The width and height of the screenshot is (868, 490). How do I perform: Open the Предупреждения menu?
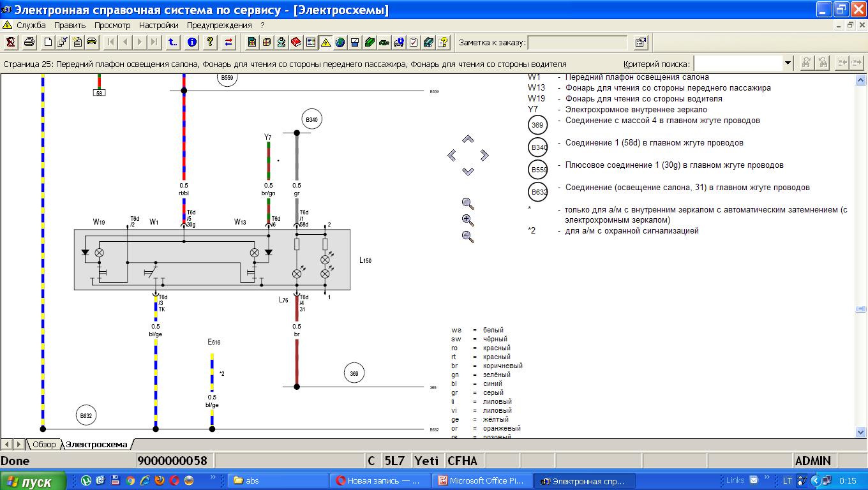click(220, 26)
